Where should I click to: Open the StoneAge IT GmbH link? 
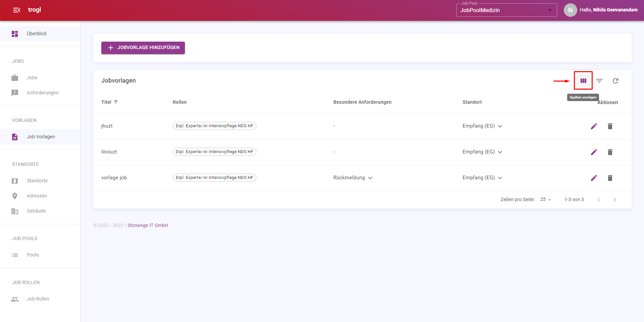[x=148, y=225]
